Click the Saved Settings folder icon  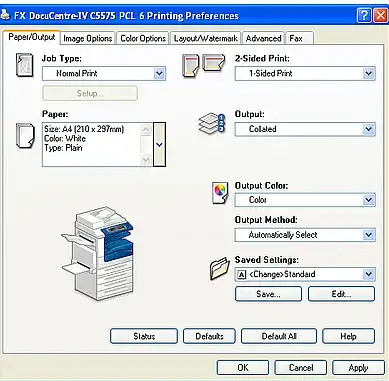pos(220,269)
